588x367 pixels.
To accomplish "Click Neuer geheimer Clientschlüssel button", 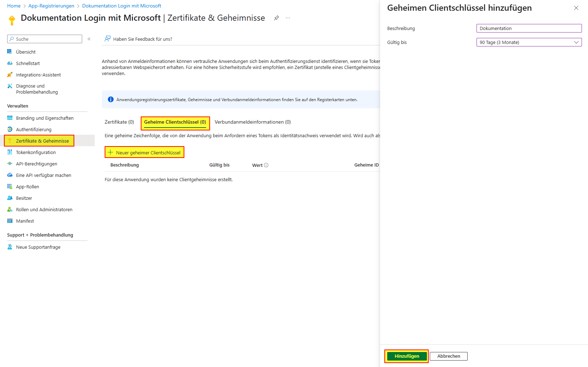I will click(144, 152).
